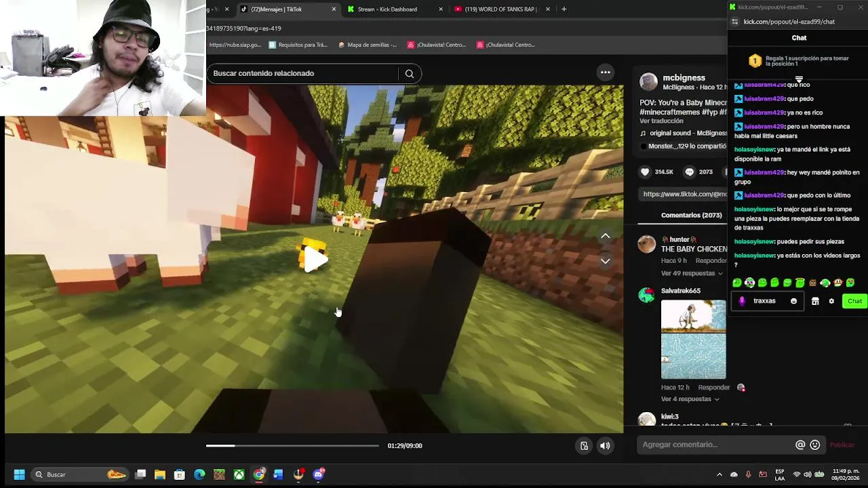Click the Kick chat Chat send button
This screenshot has width=868, height=488.
click(x=854, y=302)
